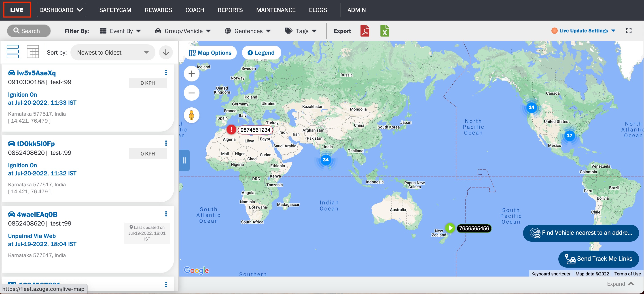Switch to card list view
This screenshot has height=294, width=644.
[13, 52]
